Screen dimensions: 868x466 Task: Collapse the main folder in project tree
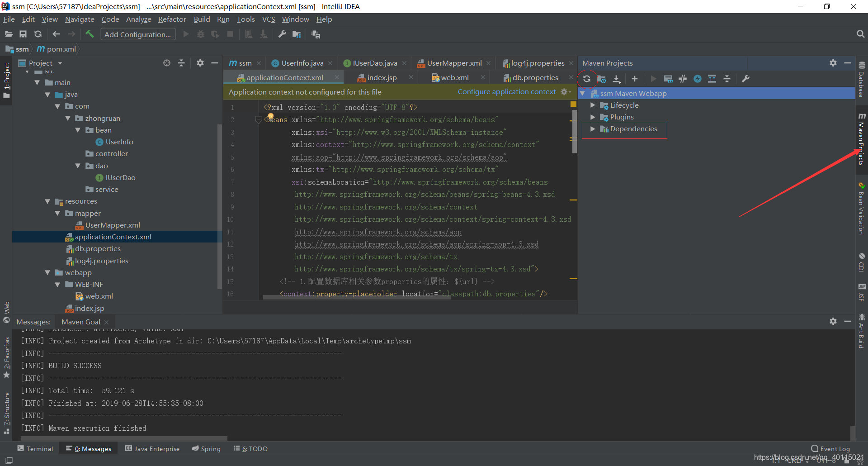tap(37, 82)
